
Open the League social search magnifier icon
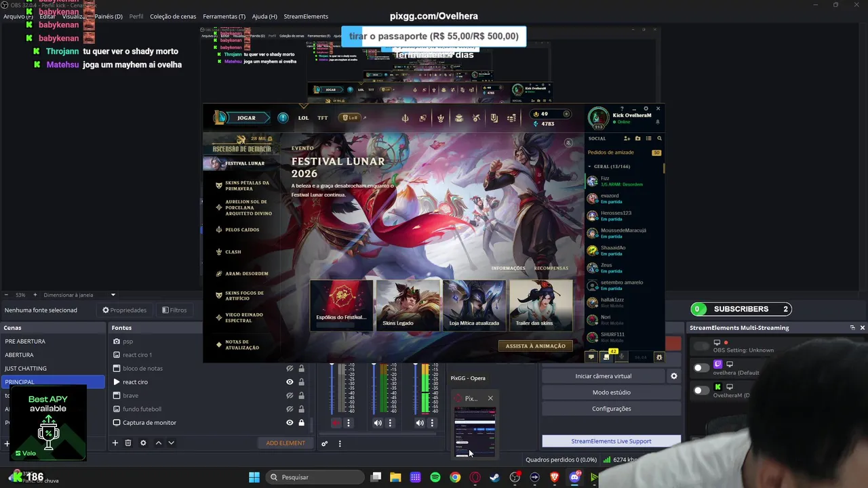click(659, 138)
